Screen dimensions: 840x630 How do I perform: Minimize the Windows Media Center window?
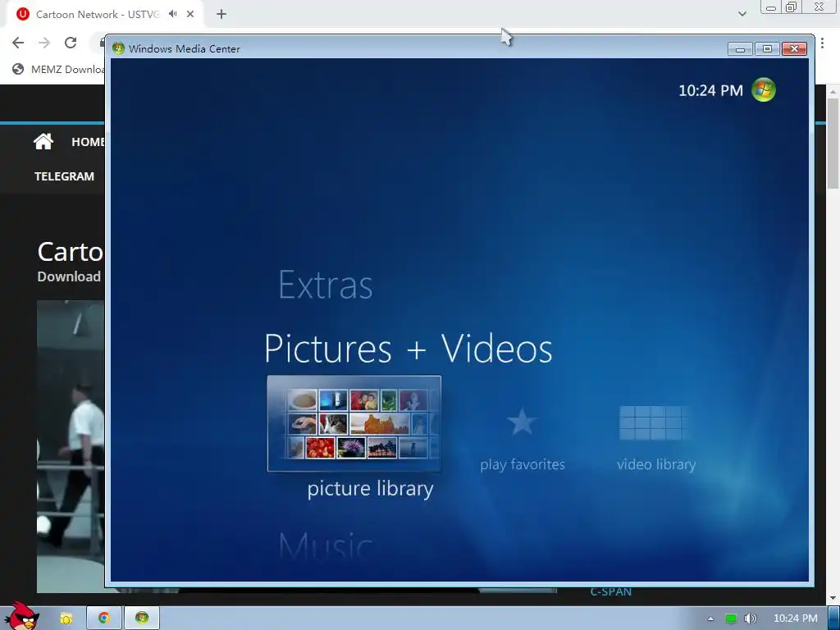pos(741,49)
